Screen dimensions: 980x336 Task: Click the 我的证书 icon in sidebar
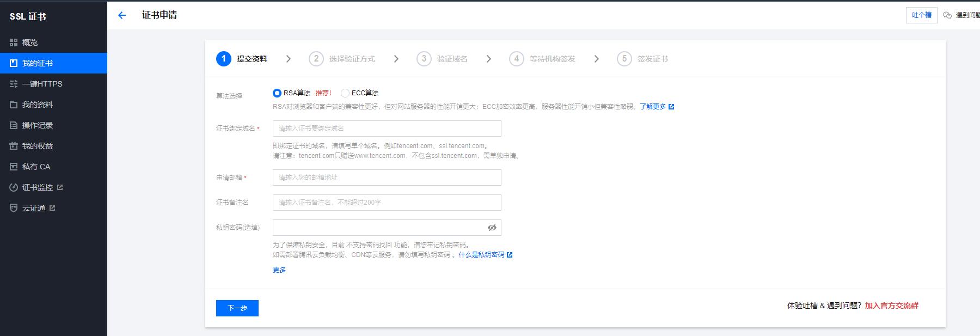point(14,63)
